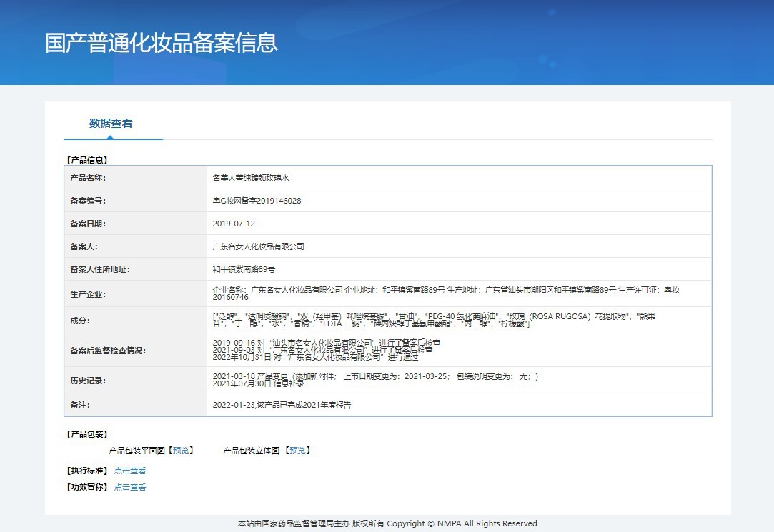Click the 执行标准 label
This screenshot has height=532, width=774.
87,471
